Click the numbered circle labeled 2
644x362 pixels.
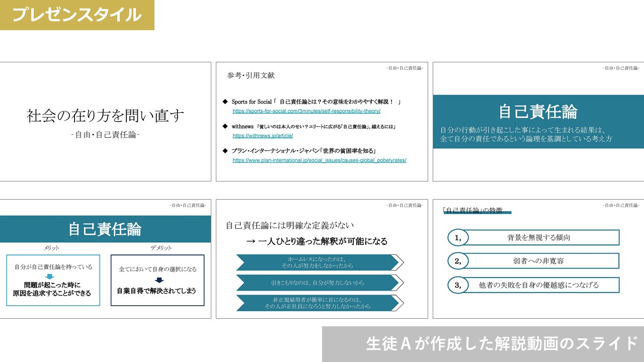click(x=458, y=261)
